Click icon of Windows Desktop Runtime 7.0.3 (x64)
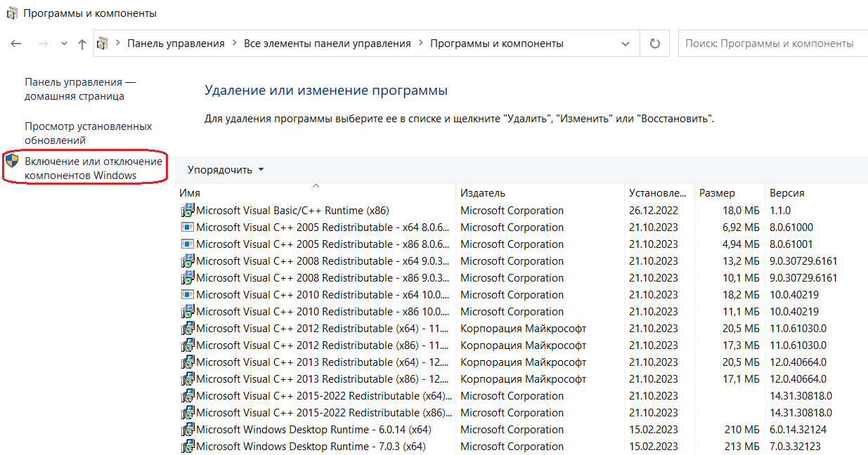 click(x=188, y=447)
